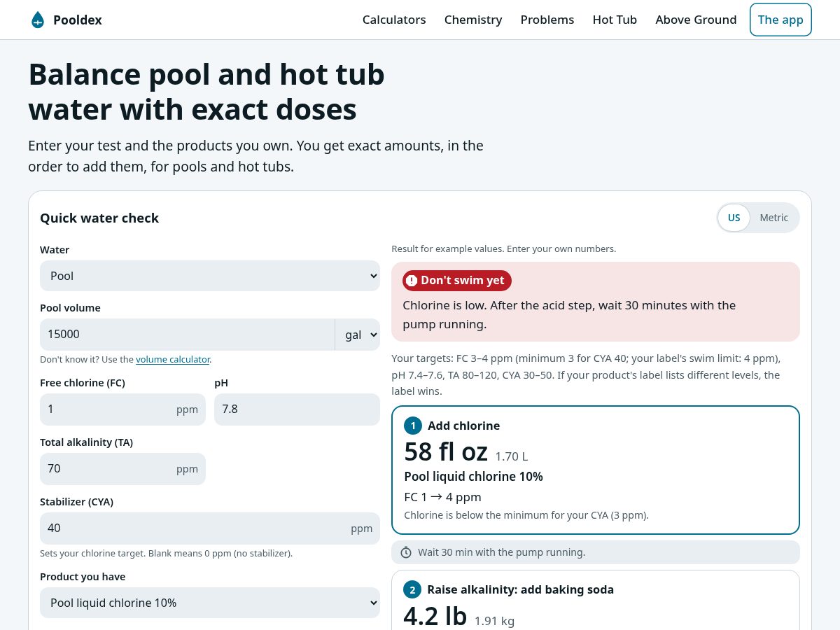Click the Free chlorine input field
840x630 pixels.
click(122, 409)
